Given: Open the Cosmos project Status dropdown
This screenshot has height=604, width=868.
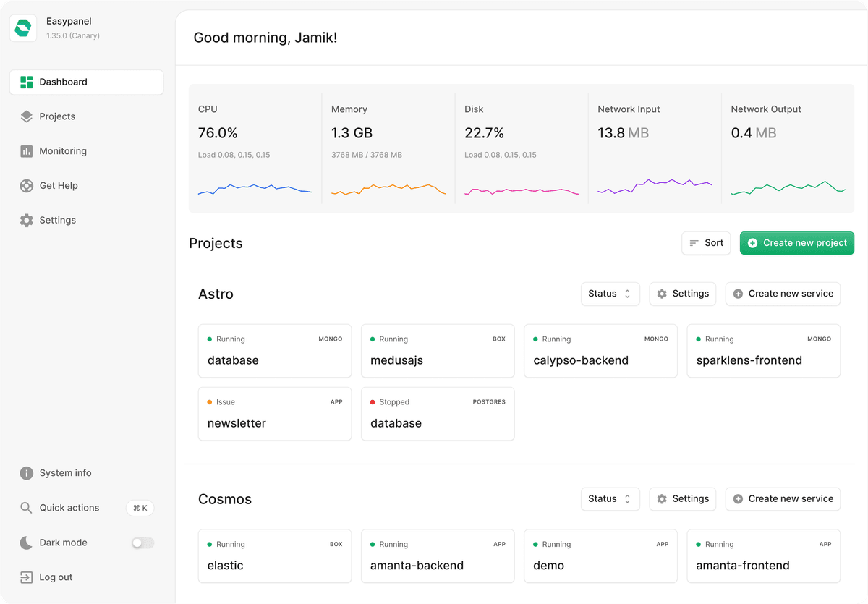Looking at the screenshot, I should [x=610, y=499].
